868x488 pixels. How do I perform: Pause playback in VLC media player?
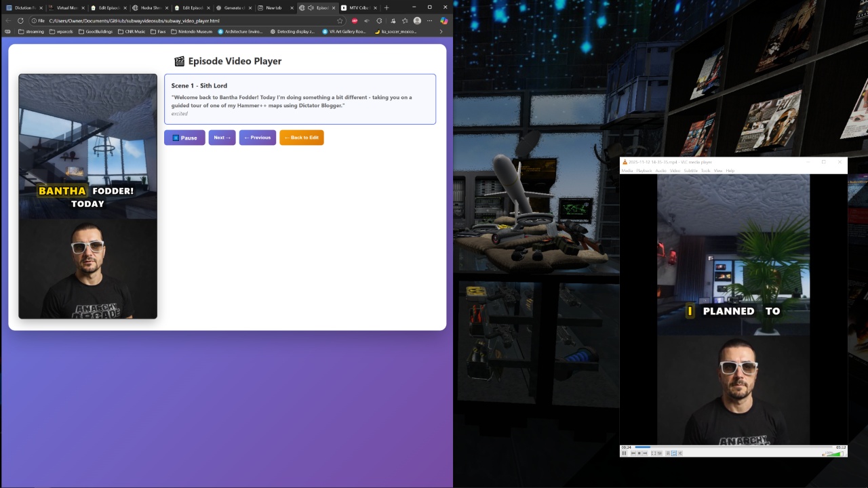click(x=624, y=453)
